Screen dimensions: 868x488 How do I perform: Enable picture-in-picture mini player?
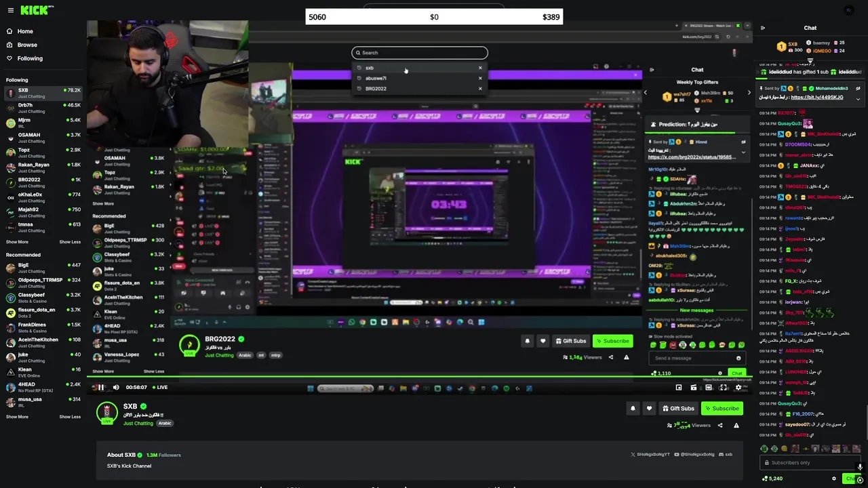[679, 388]
